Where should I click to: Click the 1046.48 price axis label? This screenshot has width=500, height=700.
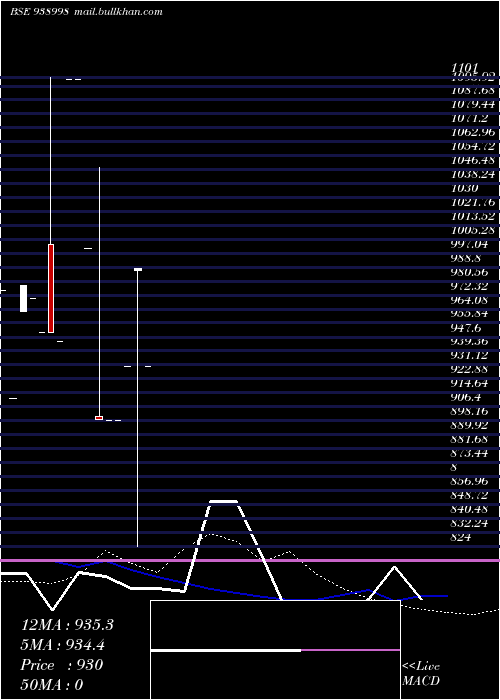[x=473, y=160]
